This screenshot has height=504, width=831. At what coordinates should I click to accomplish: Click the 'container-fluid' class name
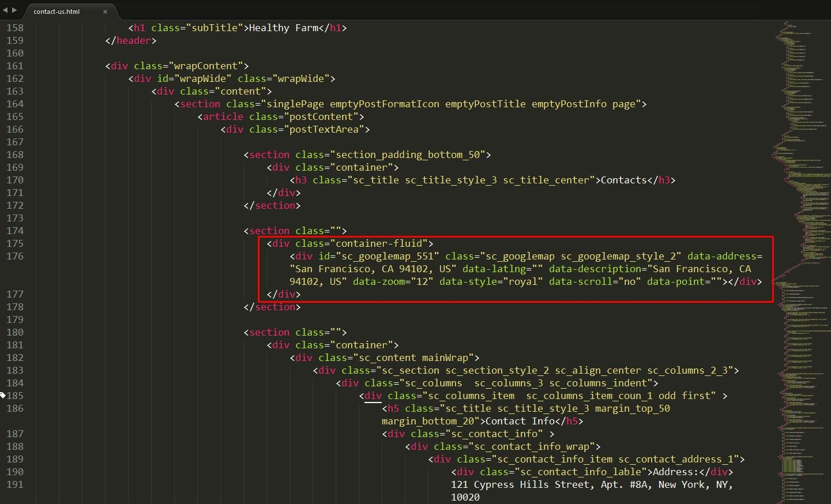[381, 243]
